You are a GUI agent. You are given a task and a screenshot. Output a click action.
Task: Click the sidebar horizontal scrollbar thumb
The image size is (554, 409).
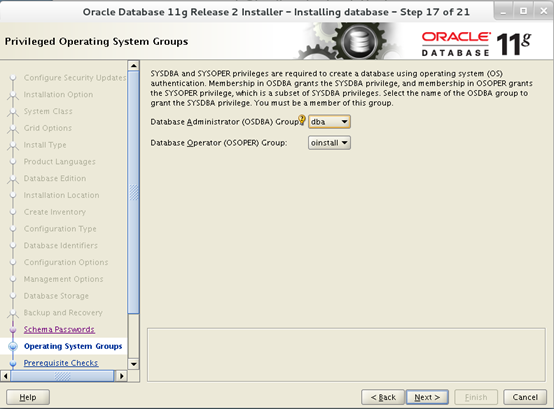[x=62, y=376]
